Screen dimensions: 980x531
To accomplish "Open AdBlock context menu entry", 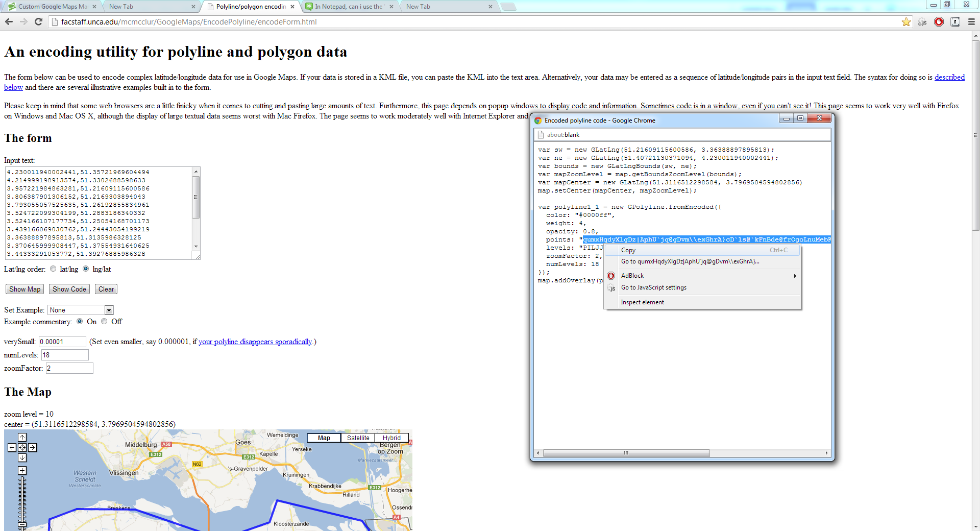I will point(702,276).
